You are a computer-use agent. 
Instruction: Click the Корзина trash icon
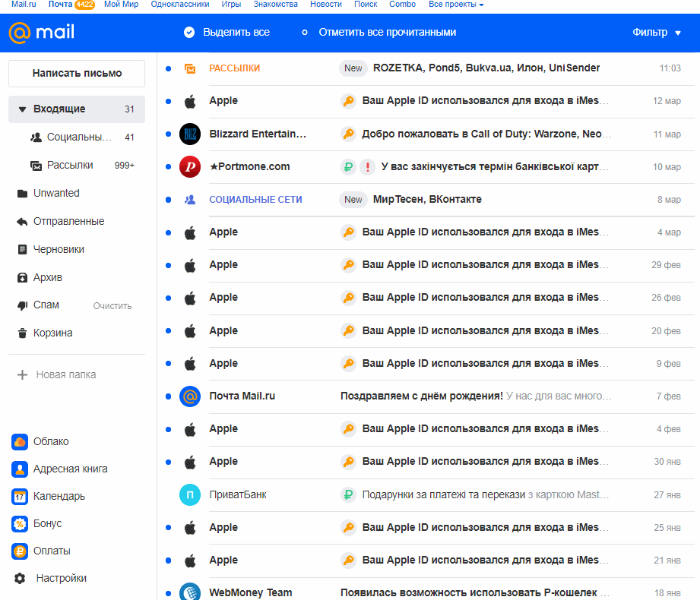(x=22, y=333)
